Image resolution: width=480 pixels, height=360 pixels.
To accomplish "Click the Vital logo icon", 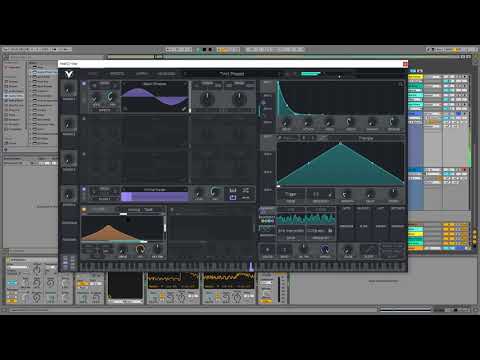I will [x=69, y=74].
